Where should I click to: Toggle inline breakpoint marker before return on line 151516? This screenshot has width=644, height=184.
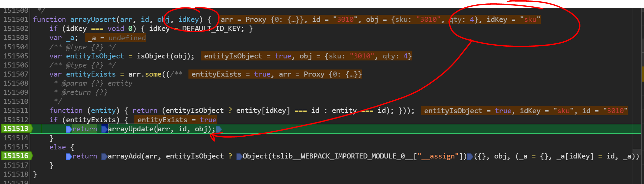click(69, 156)
